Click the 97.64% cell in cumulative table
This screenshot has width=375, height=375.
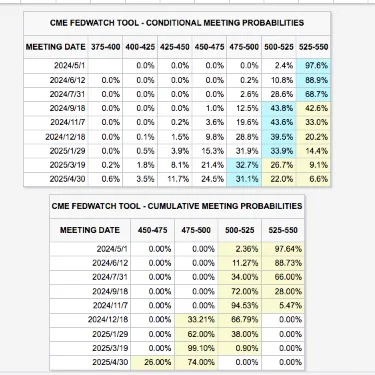(283, 249)
